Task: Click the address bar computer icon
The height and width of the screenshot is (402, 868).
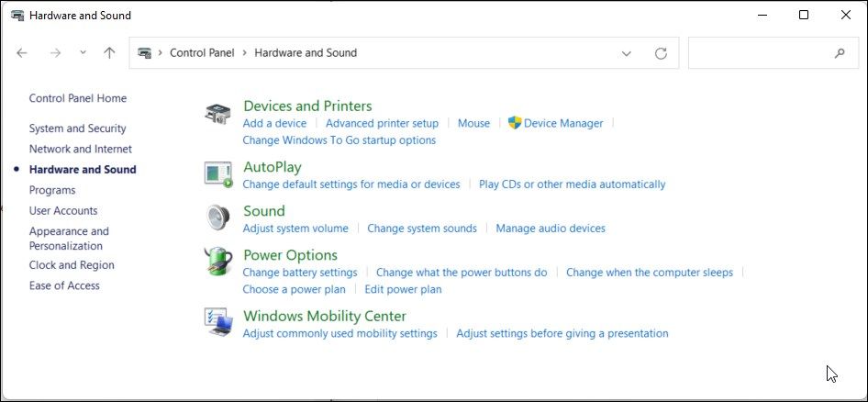Action: coord(144,53)
